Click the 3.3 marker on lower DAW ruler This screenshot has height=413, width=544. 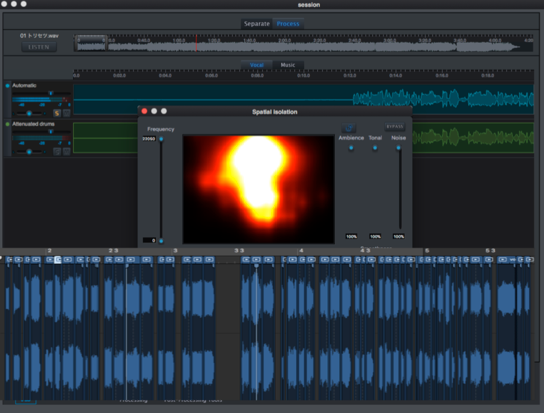pos(239,250)
